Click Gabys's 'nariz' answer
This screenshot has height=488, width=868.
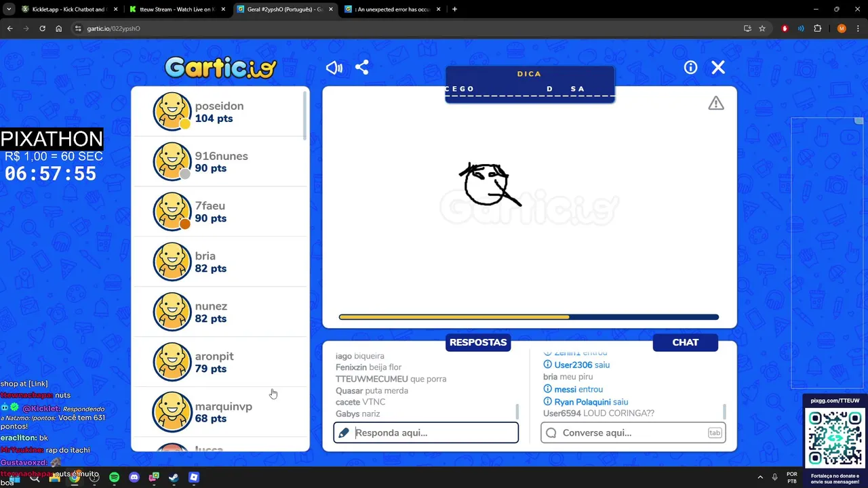371,413
